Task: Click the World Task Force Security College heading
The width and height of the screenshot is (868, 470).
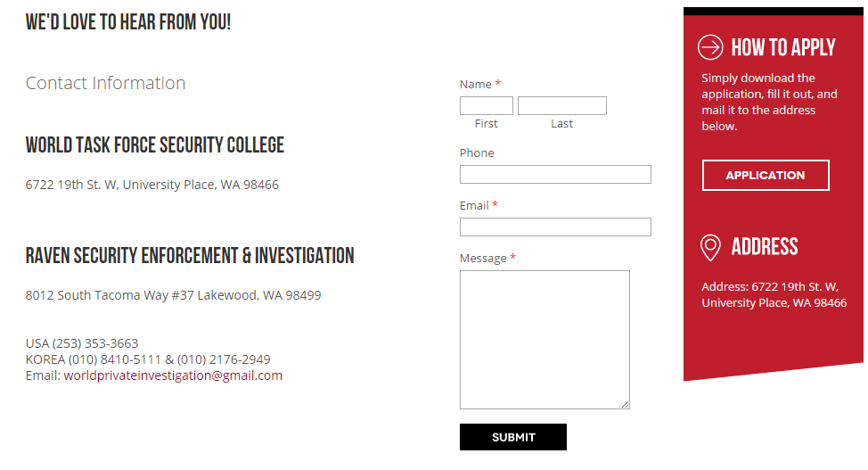Action: (154, 145)
